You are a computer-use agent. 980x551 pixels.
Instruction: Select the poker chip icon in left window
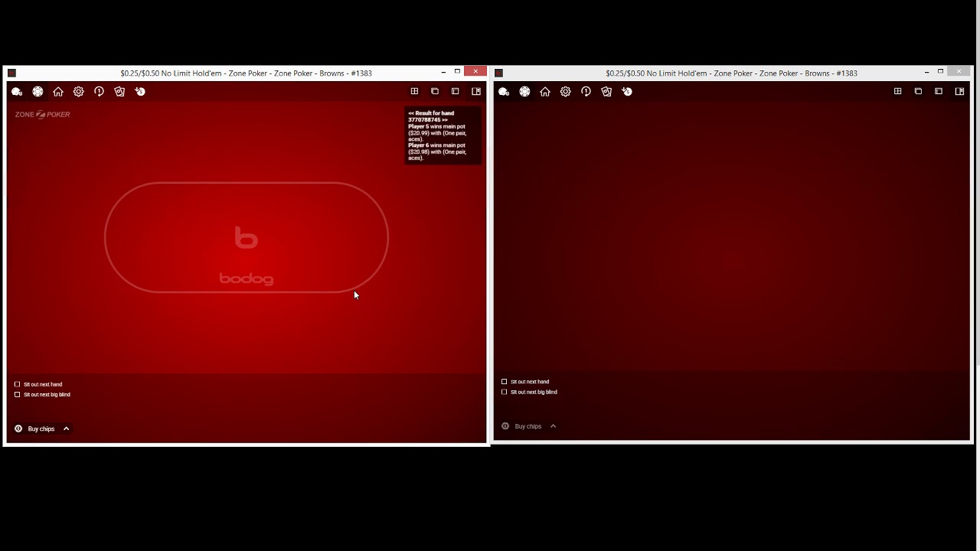(38, 92)
